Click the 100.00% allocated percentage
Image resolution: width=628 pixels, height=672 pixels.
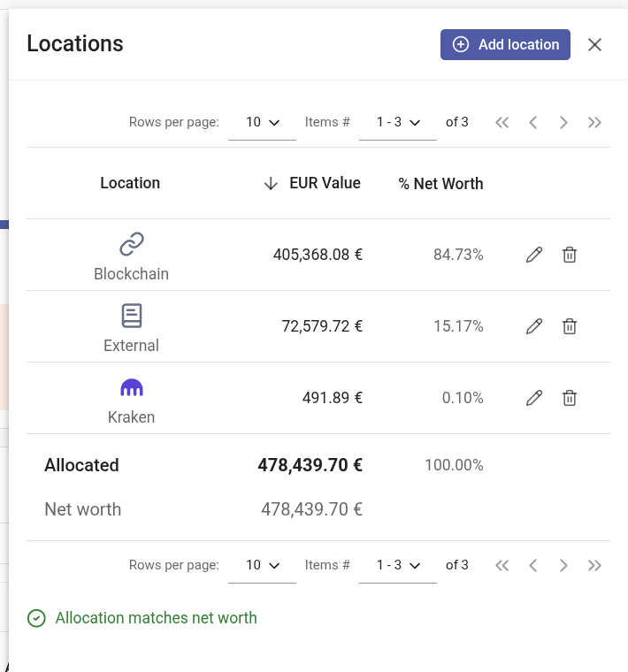(454, 465)
